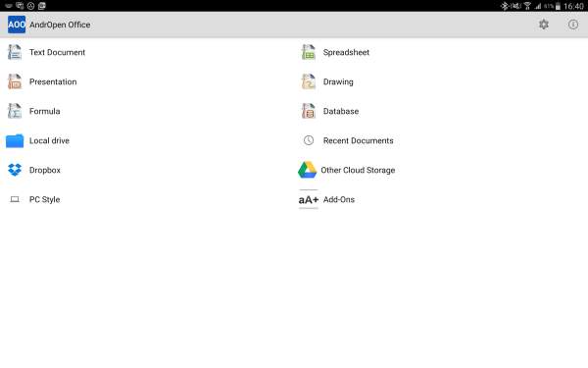Viewport: 588px width, 368px height.
Task: Tap the Dropbox logo icon
Action: coord(15,170)
